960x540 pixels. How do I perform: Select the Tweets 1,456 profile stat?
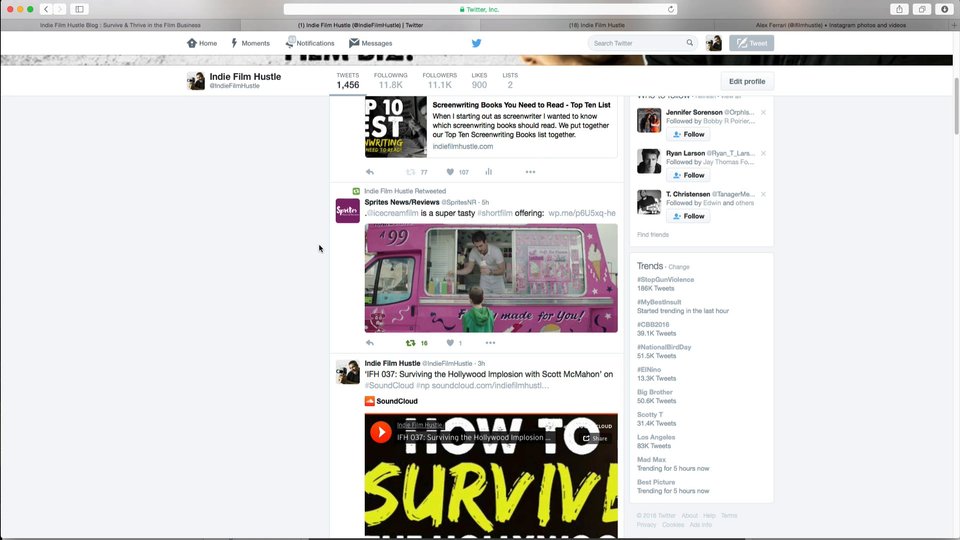point(348,81)
